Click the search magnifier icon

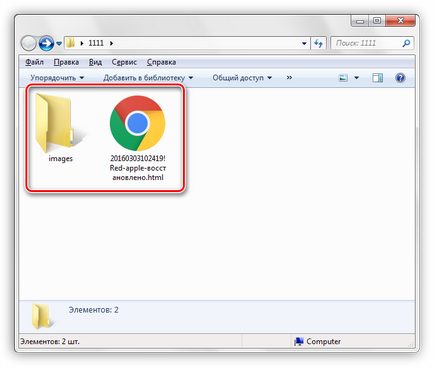406,43
